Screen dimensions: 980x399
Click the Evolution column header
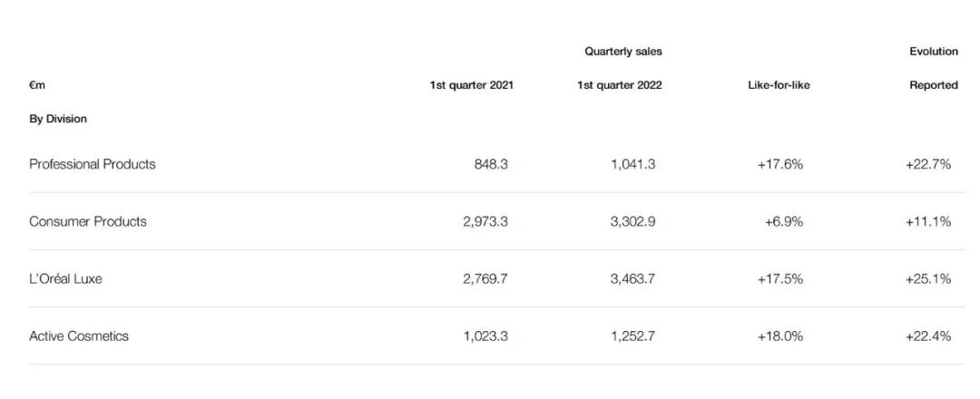click(x=934, y=52)
